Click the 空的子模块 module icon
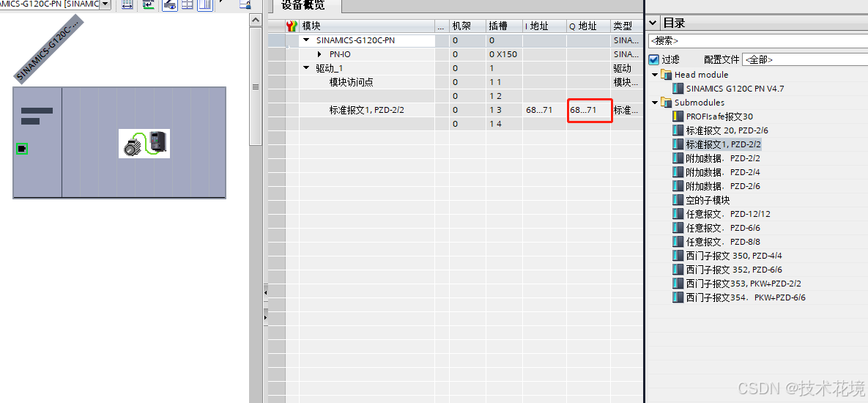This screenshot has height=403, width=868. [678, 200]
